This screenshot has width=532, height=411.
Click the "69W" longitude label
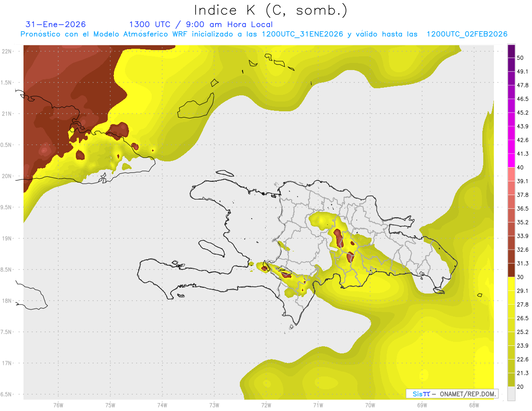pos(422,405)
